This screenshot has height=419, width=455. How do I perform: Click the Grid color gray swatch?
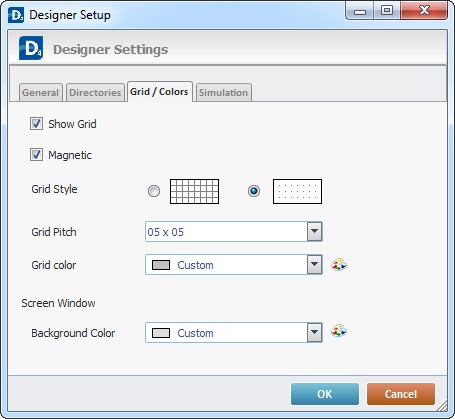pyautogui.click(x=161, y=265)
